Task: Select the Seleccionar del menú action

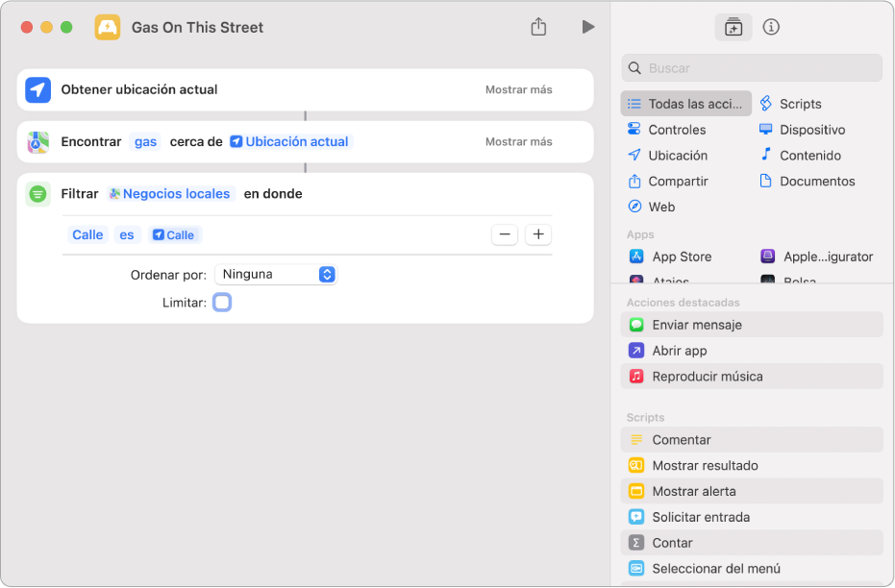Action: 752,569
